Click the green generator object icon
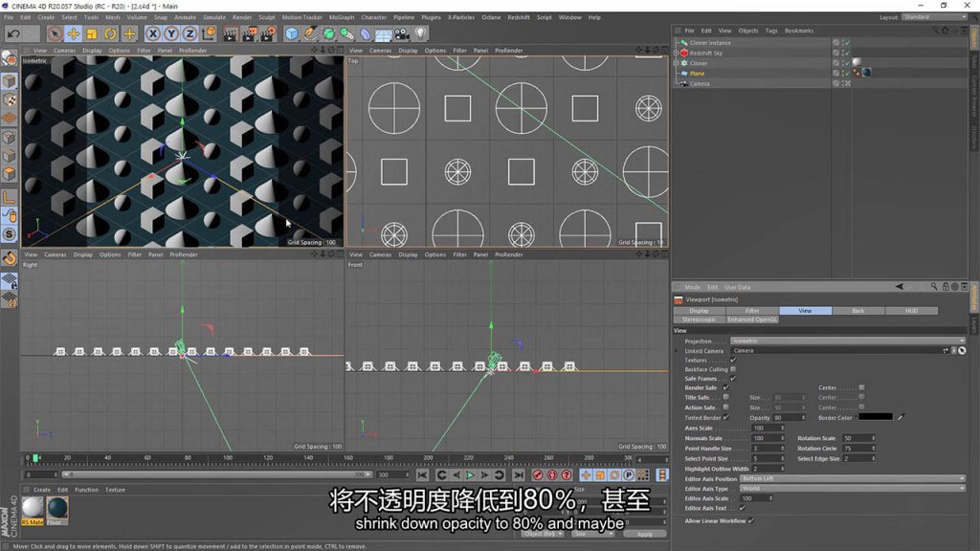 [329, 33]
